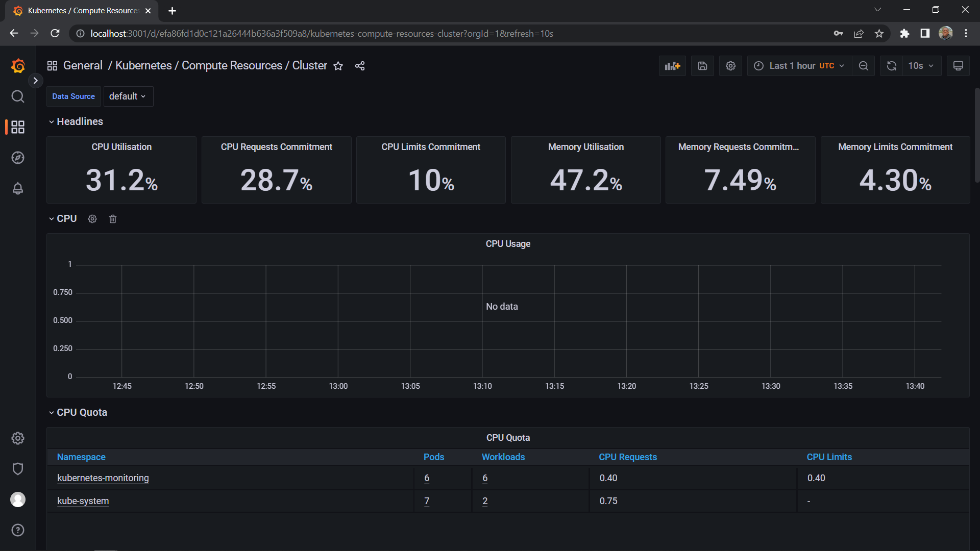Open the dashboard settings gear icon
This screenshot has height=551, width=980.
pyautogui.click(x=731, y=65)
